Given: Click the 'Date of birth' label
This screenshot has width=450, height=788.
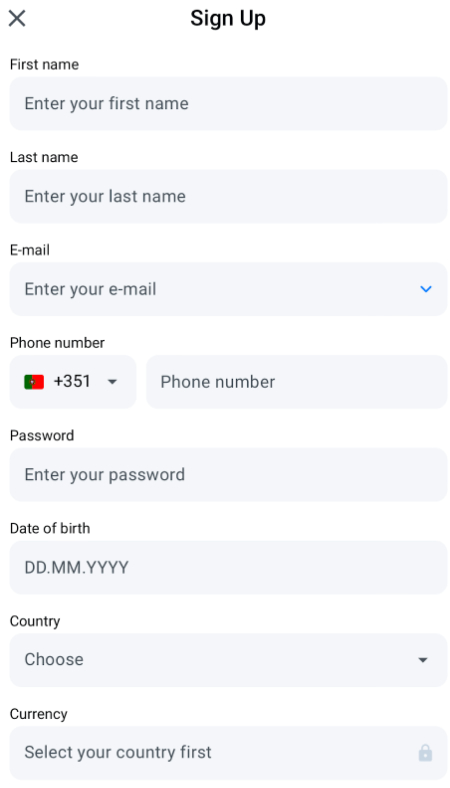Looking at the screenshot, I should click(x=50, y=528).
